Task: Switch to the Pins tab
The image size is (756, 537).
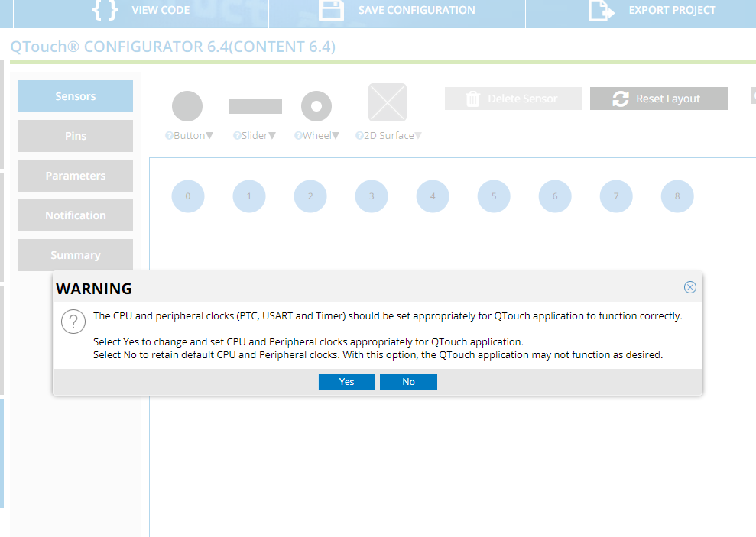Action: coord(75,136)
